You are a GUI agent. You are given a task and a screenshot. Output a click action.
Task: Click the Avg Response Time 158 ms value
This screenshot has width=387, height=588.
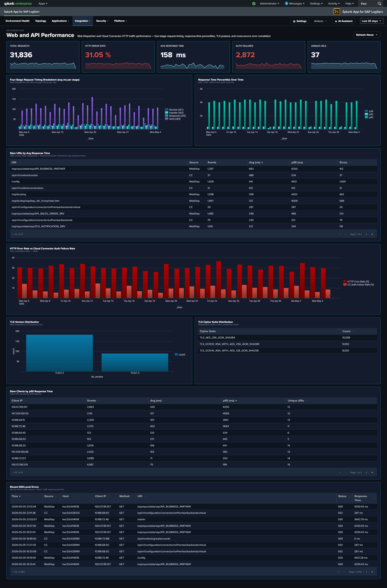[x=173, y=55]
